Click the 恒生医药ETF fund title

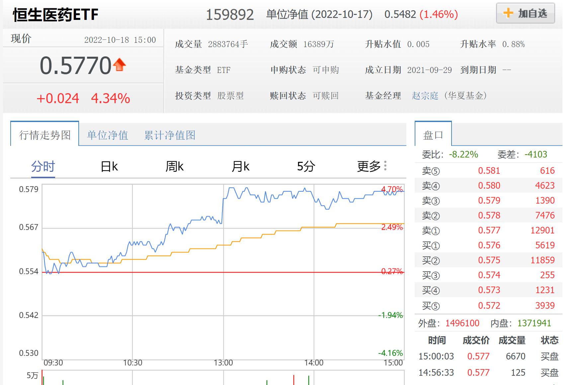click(55, 15)
